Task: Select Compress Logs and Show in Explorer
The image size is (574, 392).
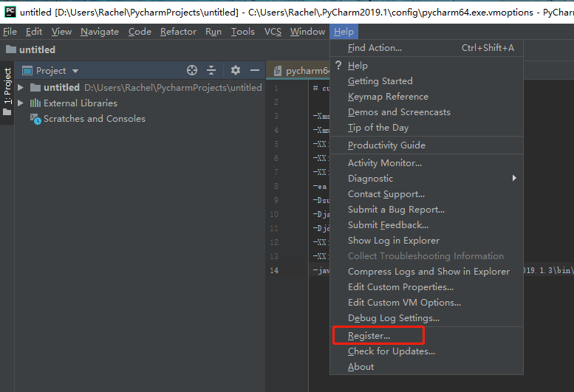Action: pos(426,272)
